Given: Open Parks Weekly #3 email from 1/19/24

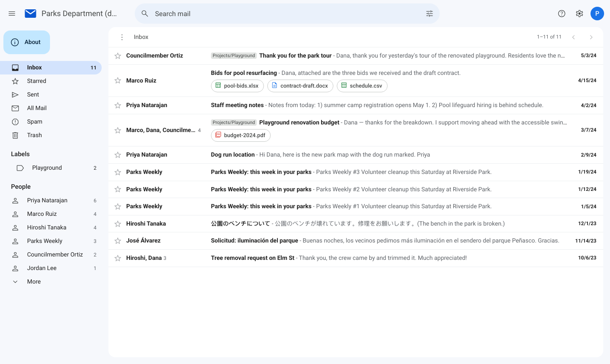Looking at the screenshot, I should click(356, 172).
